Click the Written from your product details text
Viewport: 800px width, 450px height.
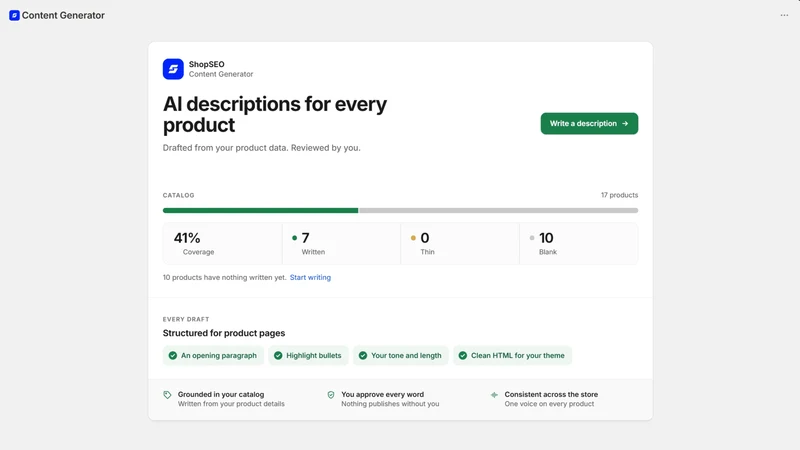(231, 404)
